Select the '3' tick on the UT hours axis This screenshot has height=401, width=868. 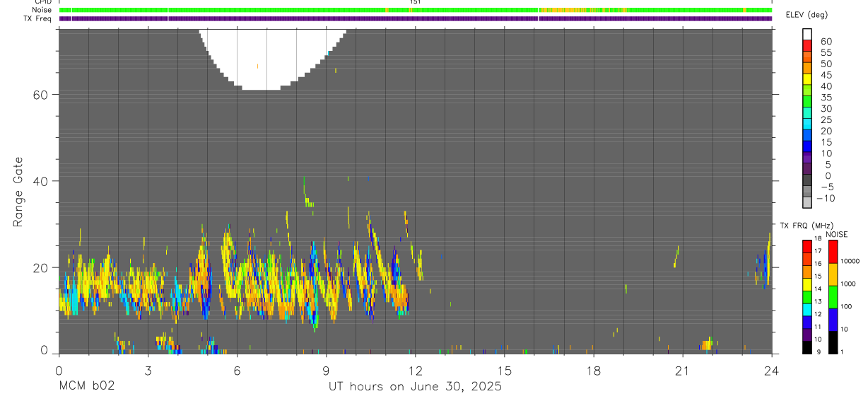(x=147, y=370)
